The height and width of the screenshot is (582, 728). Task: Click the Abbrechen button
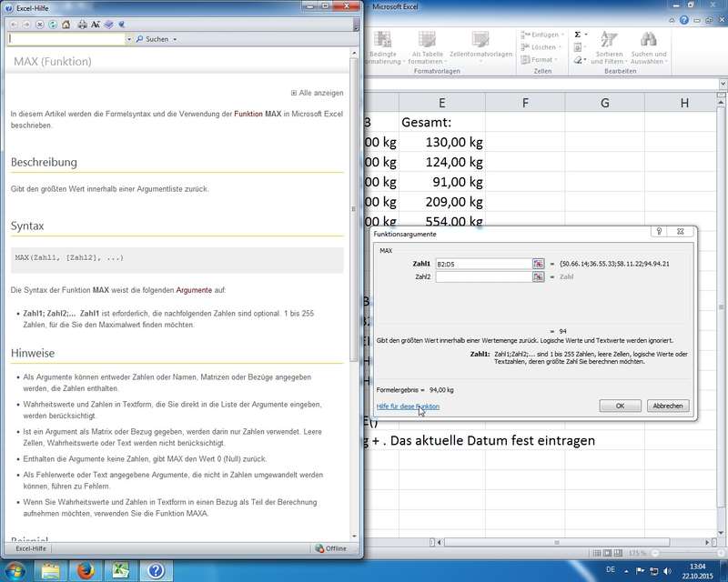[x=668, y=406]
